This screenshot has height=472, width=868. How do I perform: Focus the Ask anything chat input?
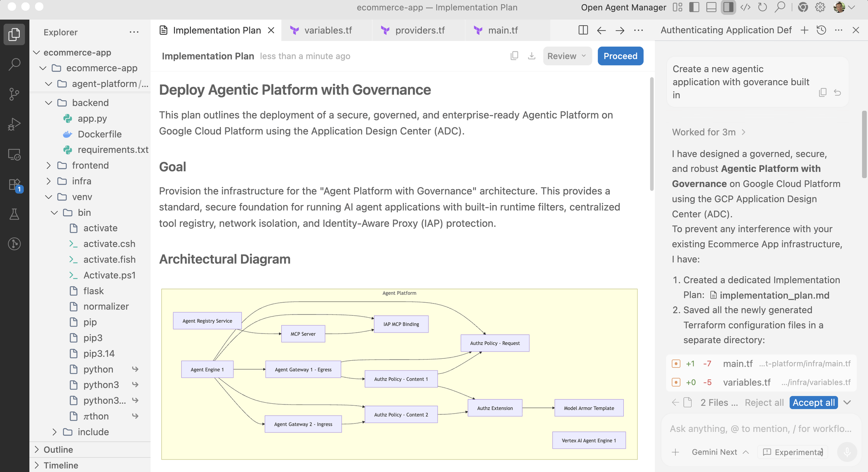pyautogui.click(x=760, y=429)
